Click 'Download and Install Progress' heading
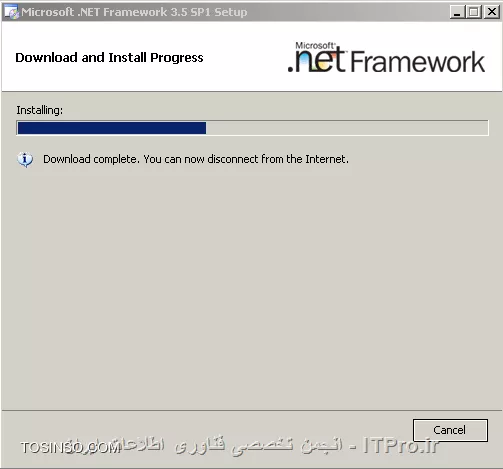This screenshot has width=503, height=469. click(x=109, y=58)
